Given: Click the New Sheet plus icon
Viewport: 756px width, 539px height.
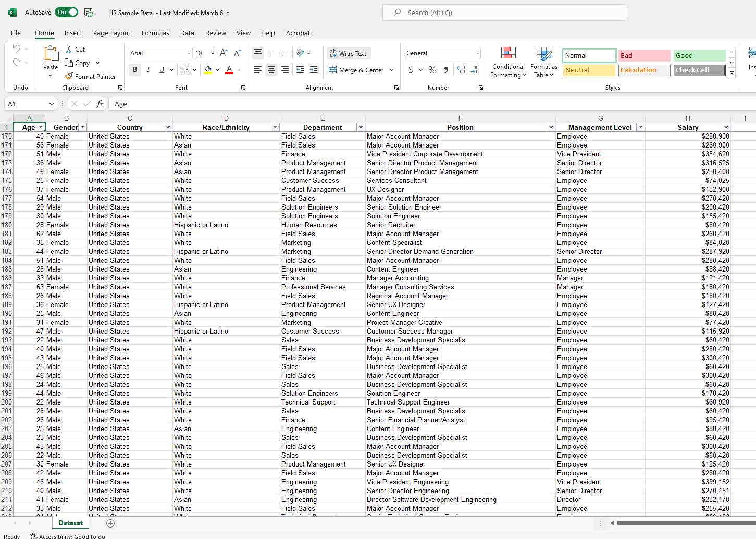Looking at the screenshot, I should [x=110, y=523].
